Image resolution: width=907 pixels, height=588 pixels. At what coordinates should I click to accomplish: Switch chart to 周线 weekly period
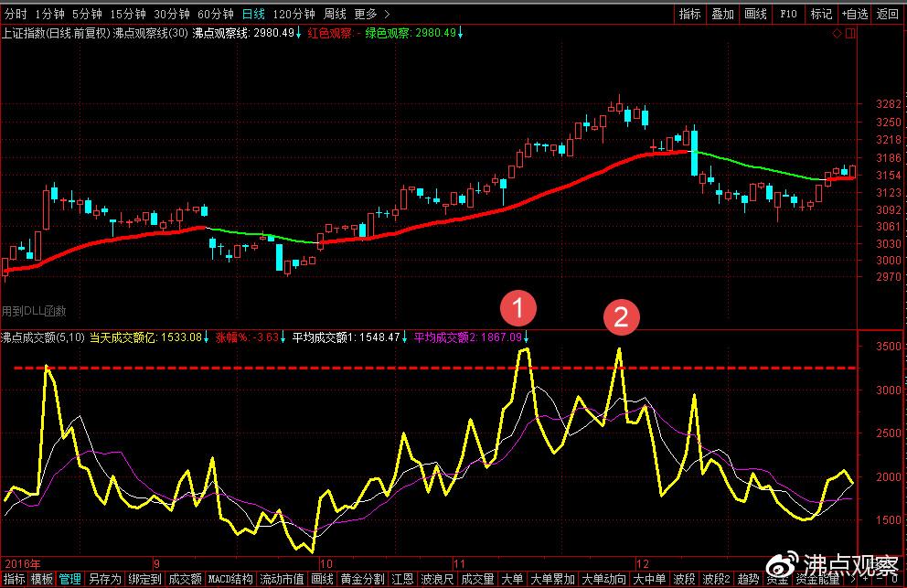336,14
